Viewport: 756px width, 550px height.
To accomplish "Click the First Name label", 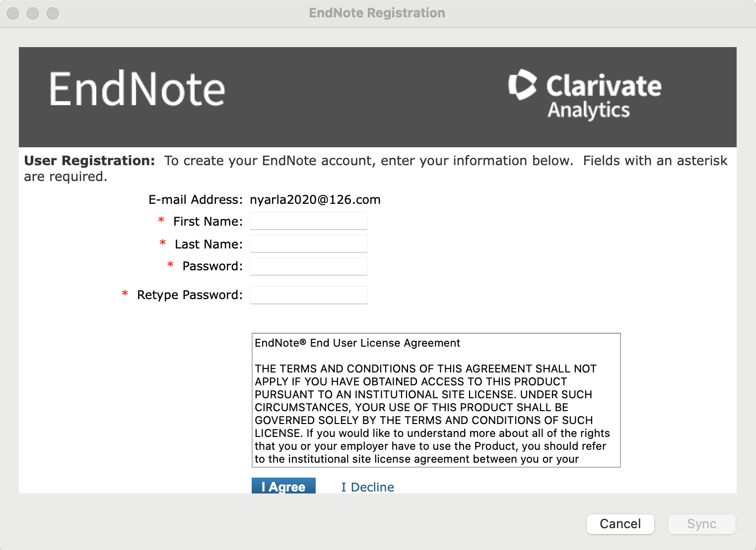I will pos(207,222).
